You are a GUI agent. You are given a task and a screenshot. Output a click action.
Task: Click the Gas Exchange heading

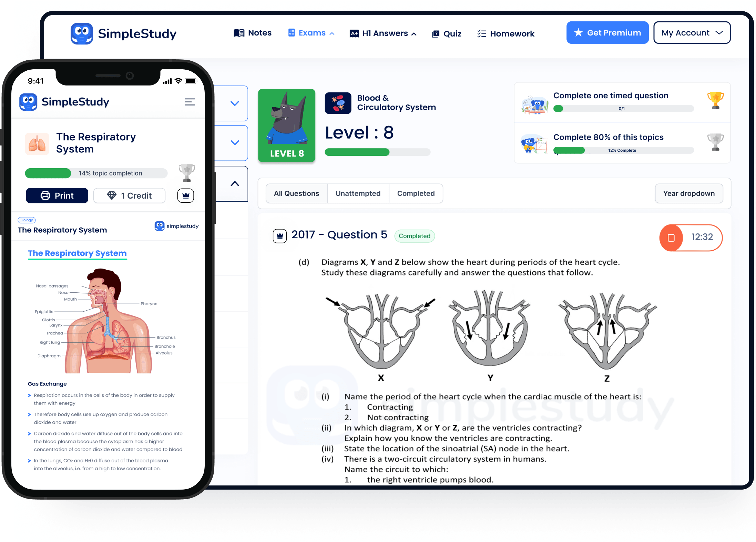point(47,384)
